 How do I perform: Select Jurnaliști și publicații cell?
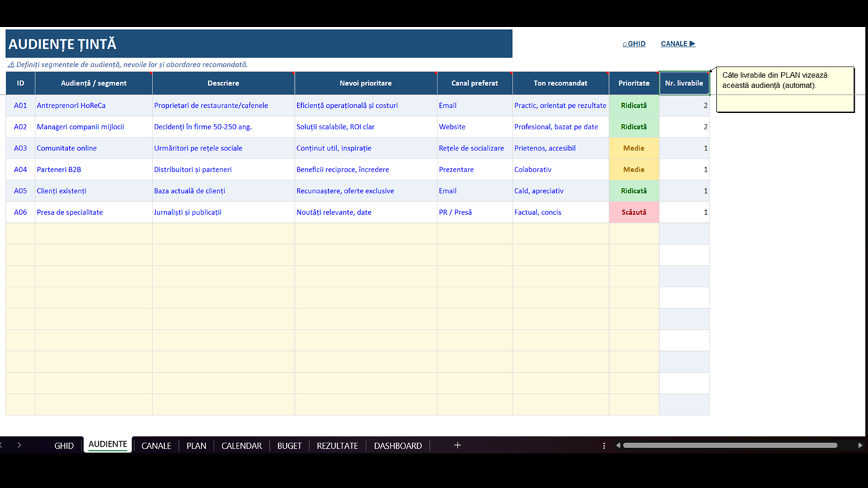point(224,212)
